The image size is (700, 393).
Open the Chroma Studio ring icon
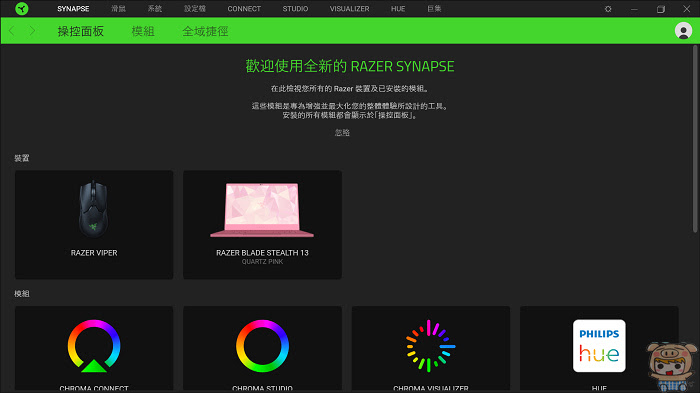click(262, 346)
